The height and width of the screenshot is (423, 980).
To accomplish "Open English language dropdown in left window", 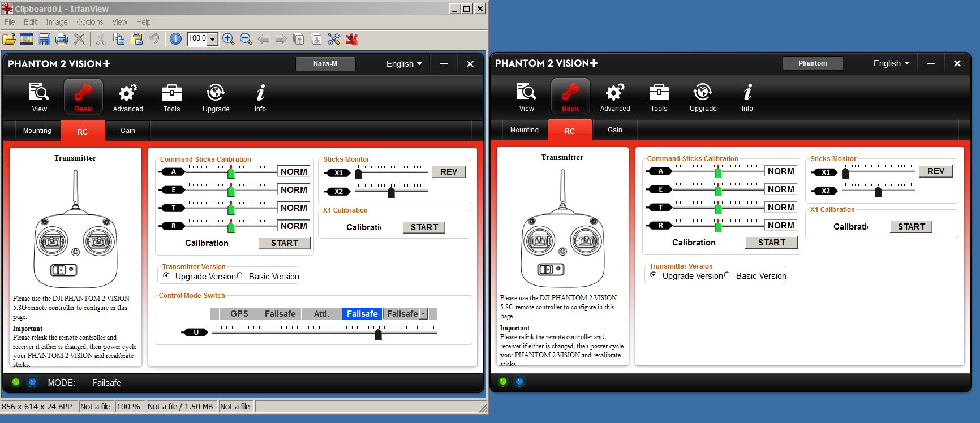I will point(404,64).
